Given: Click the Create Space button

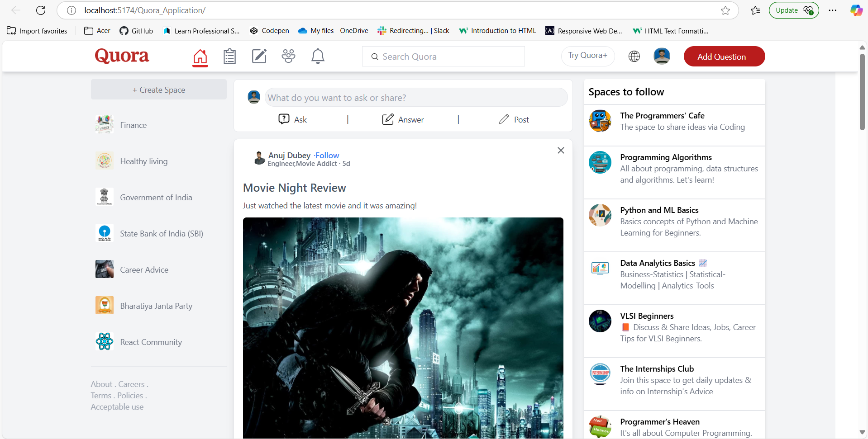Looking at the screenshot, I should pos(159,90).
